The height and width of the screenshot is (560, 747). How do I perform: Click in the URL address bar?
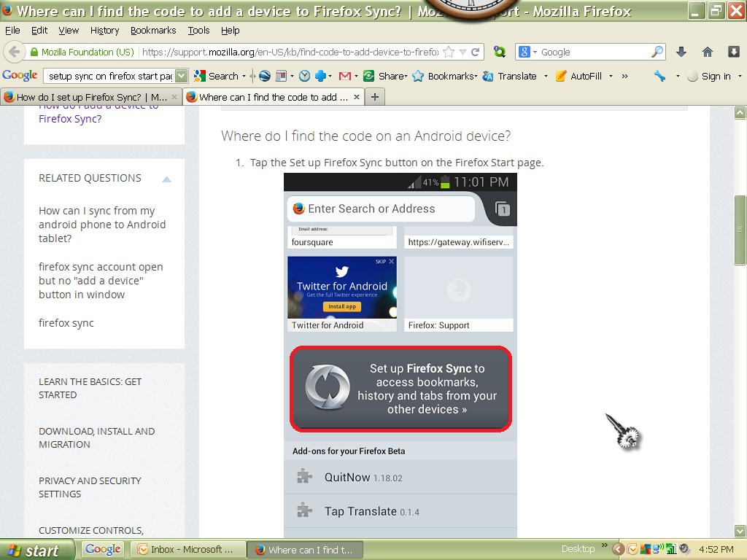point(290,52)
